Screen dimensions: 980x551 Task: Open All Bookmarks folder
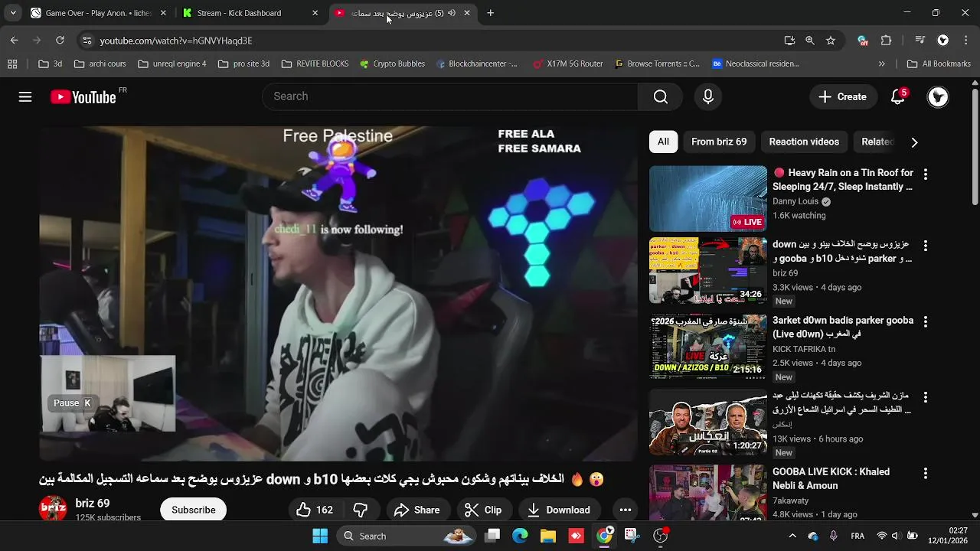point(939,64)
